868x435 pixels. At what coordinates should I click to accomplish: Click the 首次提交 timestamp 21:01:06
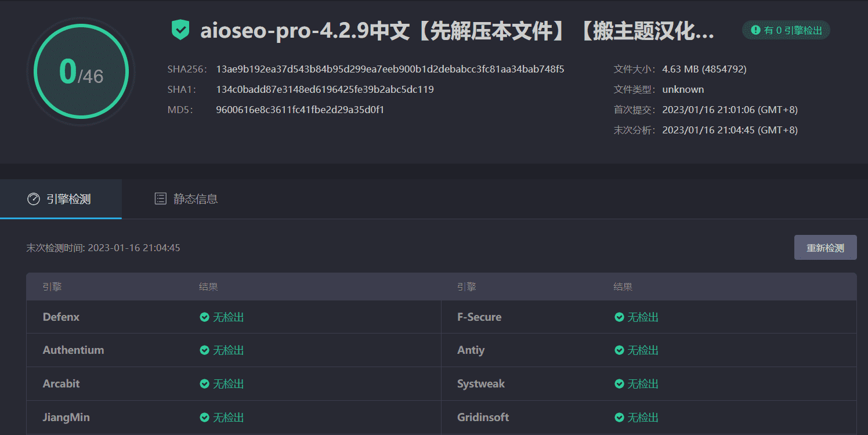click(730, 110)
